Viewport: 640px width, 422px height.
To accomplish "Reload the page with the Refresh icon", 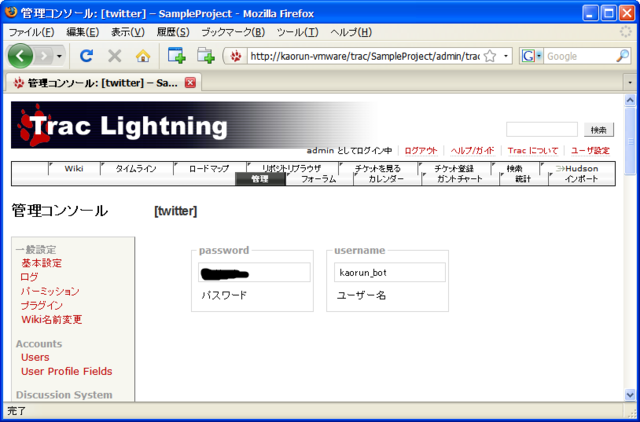I will pos(86,56).
